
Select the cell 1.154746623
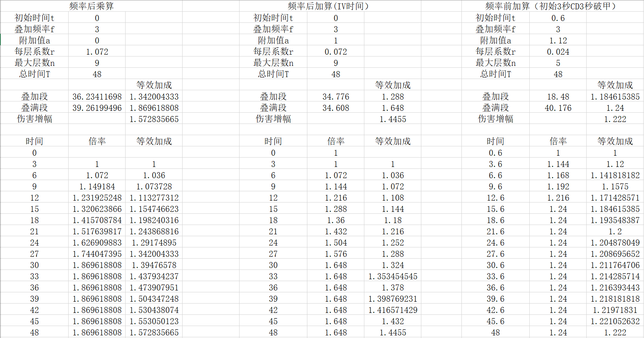point(154,209)
